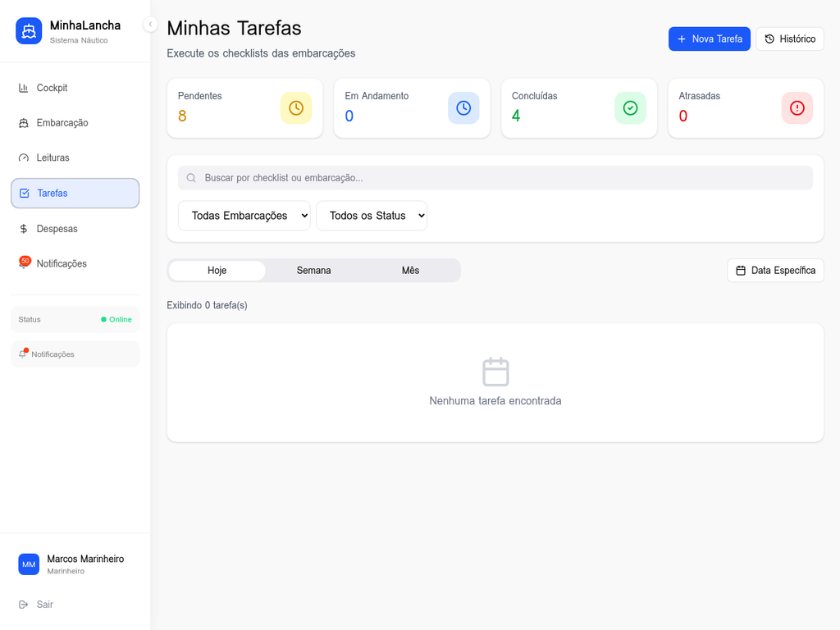Click the Em Andamento blue clock icon
The width and height of the screenshot is (840, 630).
pyautogui.click(x=463, y=108)
